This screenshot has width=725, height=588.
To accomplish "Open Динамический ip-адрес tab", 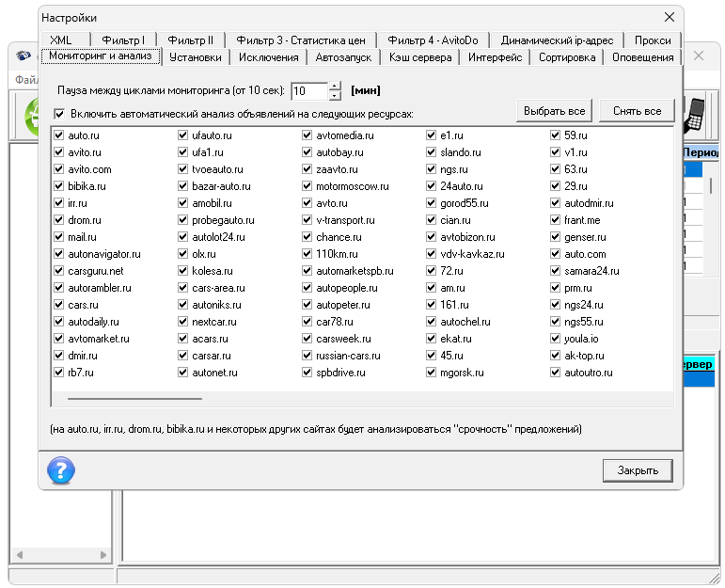I will pos(557,40).
